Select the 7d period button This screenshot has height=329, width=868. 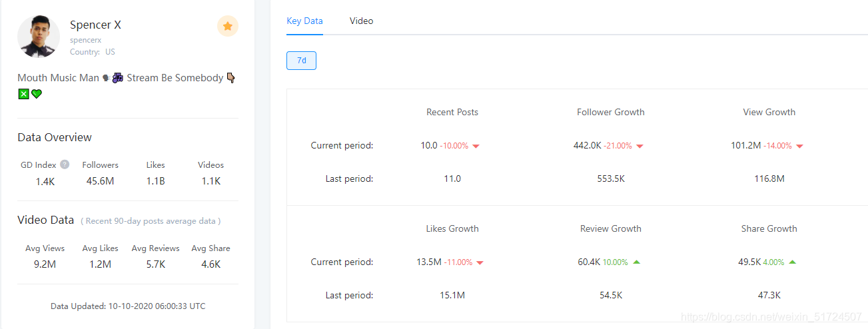pos(301,61)
